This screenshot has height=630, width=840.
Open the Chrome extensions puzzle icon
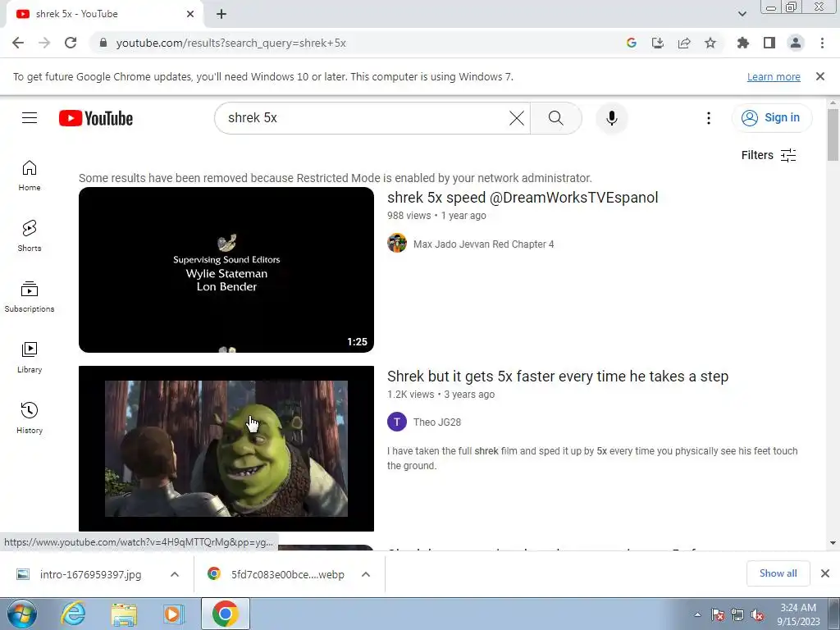[x=742, y=43]
